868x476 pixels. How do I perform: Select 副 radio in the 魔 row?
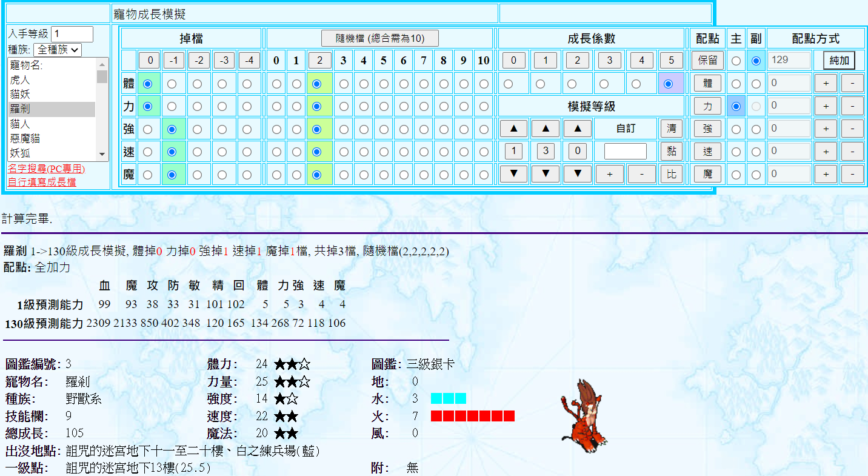(756, 175)
